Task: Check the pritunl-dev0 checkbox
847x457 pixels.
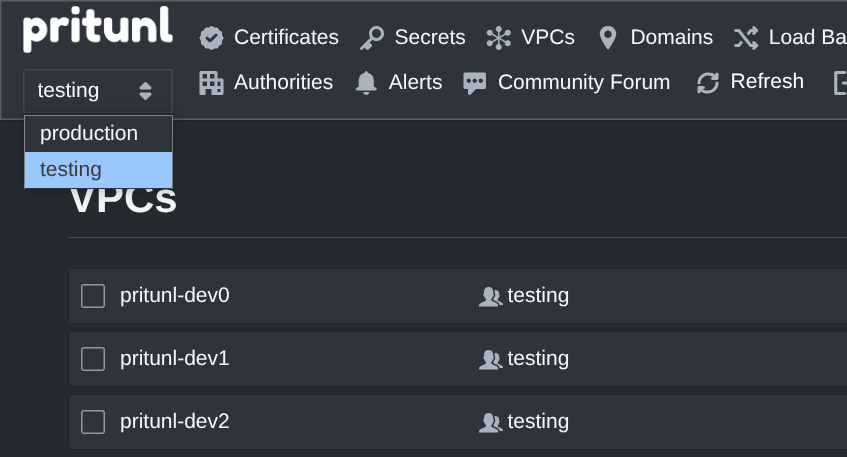Action: coord(93,296)
